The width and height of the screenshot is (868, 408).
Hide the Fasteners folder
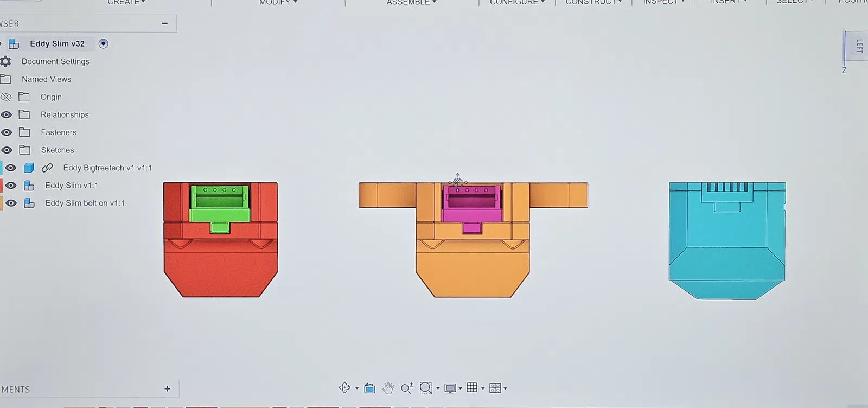tap(7, 132)
